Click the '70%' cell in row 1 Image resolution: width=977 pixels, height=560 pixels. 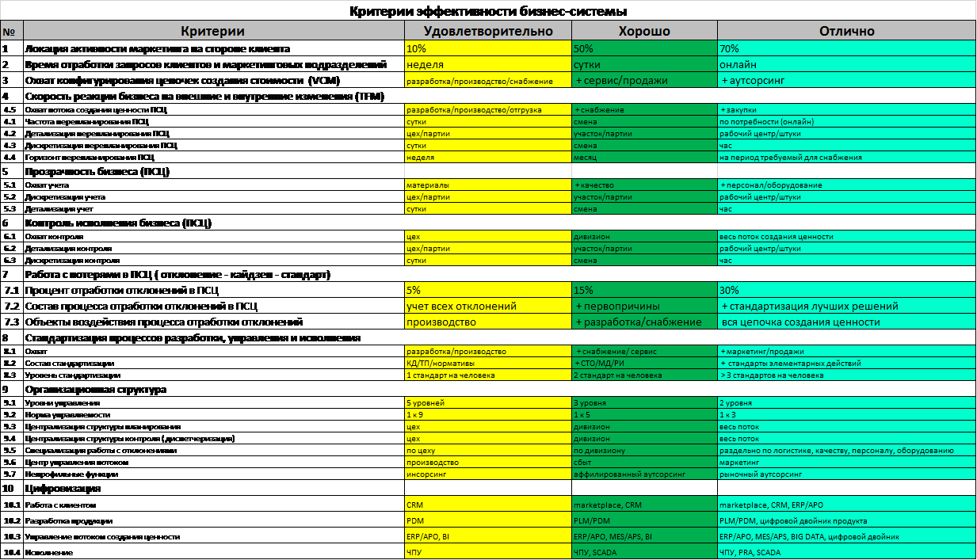846,48
